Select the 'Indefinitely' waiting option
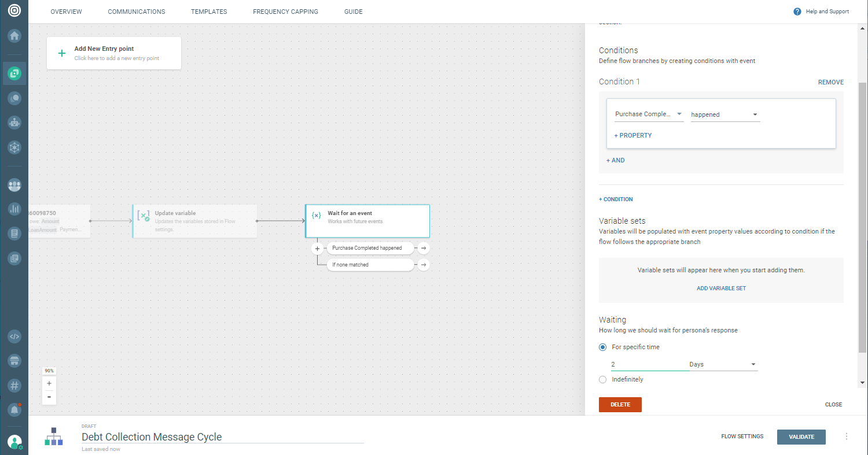Image resolution: width=868 pixels, height=455 pixels. (603, 380)
